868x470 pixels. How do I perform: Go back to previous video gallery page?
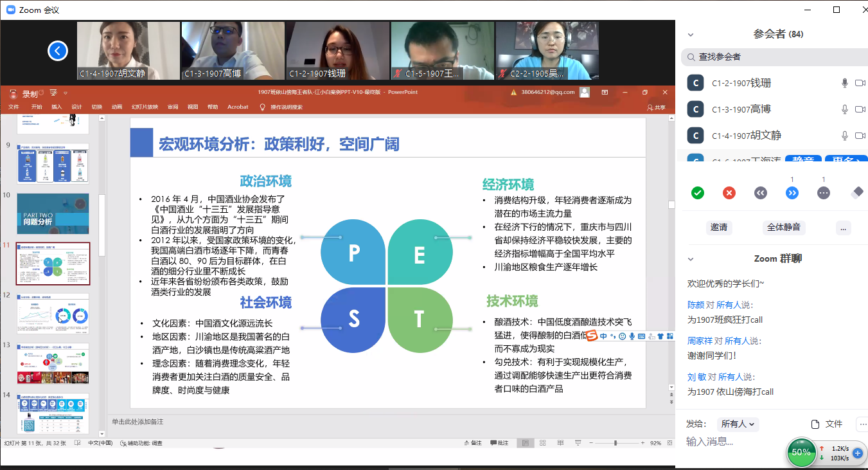point(58,51)
